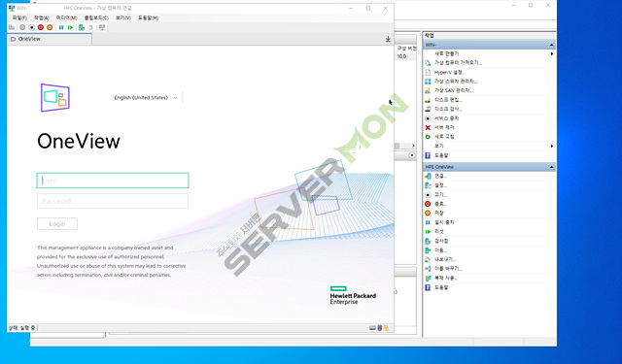Image resolution: width=622 pixels, height=364 pixels.
Task: Click the OneView logo on the login page
Action: click(55, 97)
